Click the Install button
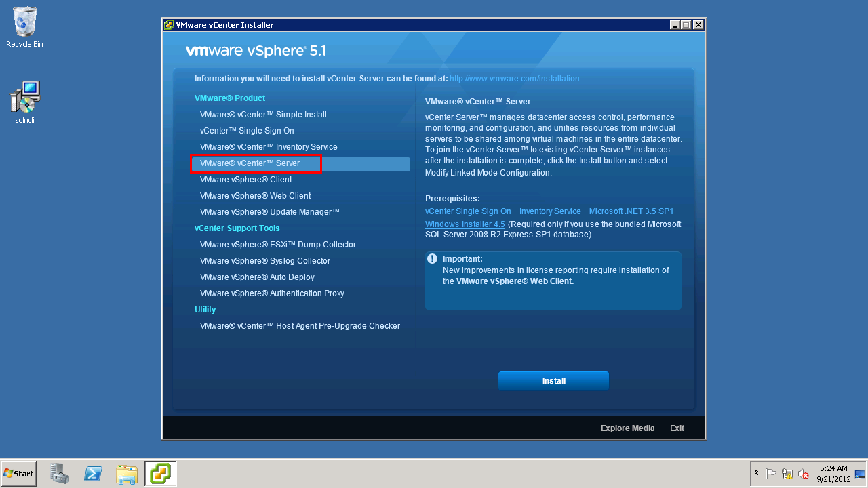Image resolution: width=868 pixels, height=488 pixels. pos(553,381)
